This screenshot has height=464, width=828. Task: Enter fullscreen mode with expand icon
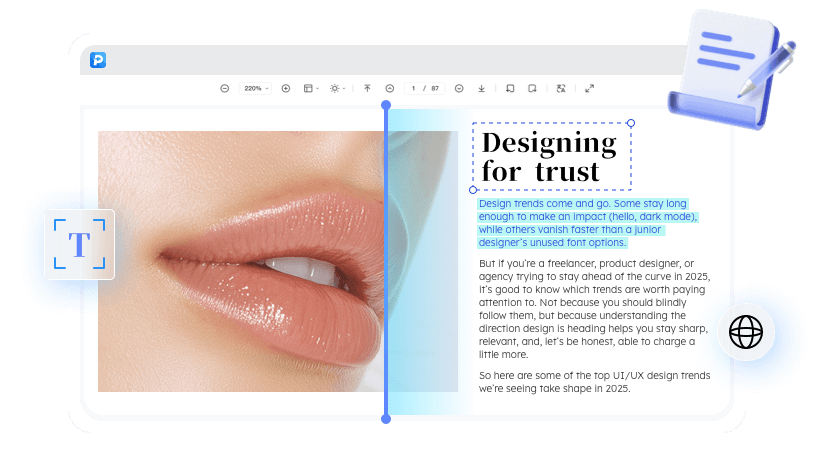click(x=589, y=88)
